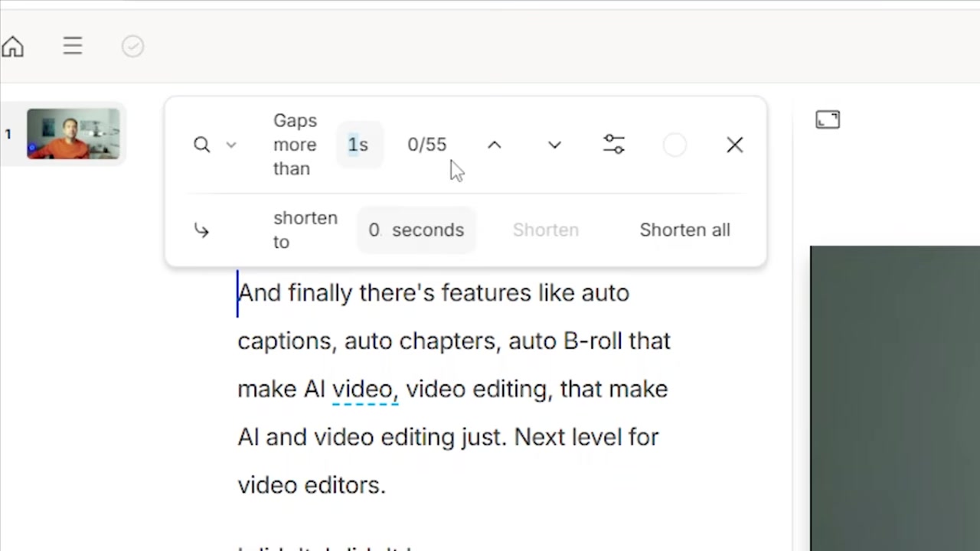Viewport: 980px width, 551px height.
Task: Click the checkmark sync status icon
Action: pyautogui.click(x=132, y=47)
